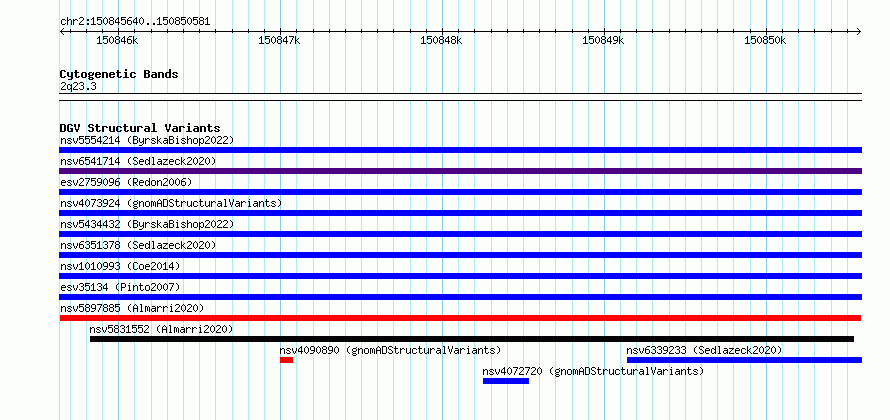Click the nsv5554214 (ByrskaBishop2022) label
890x420 pixels.
(x=147, y=140)
